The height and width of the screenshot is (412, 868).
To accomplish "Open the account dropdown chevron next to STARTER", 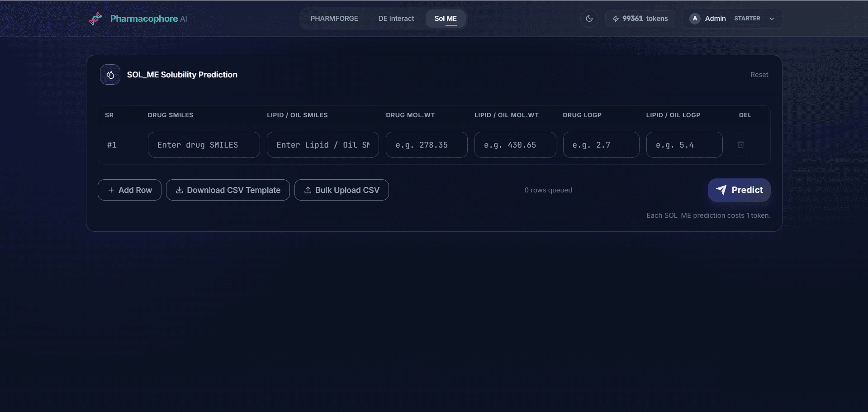I will coord(772,19).
